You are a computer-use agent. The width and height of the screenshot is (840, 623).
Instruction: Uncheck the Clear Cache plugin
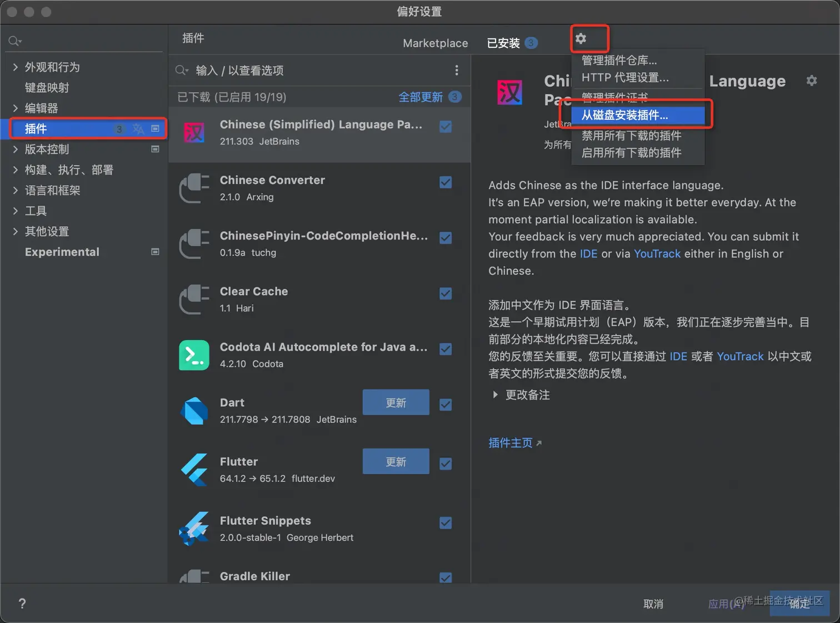446,293
